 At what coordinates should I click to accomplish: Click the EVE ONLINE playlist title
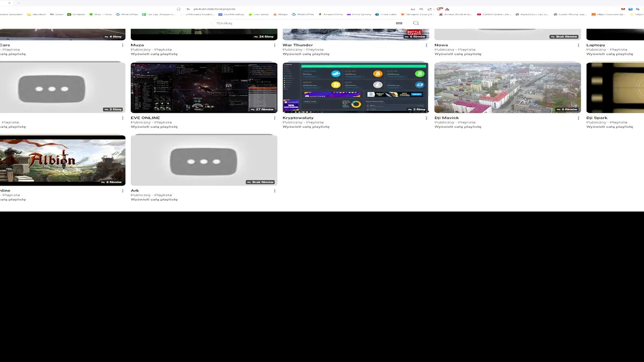pos(145,118)
